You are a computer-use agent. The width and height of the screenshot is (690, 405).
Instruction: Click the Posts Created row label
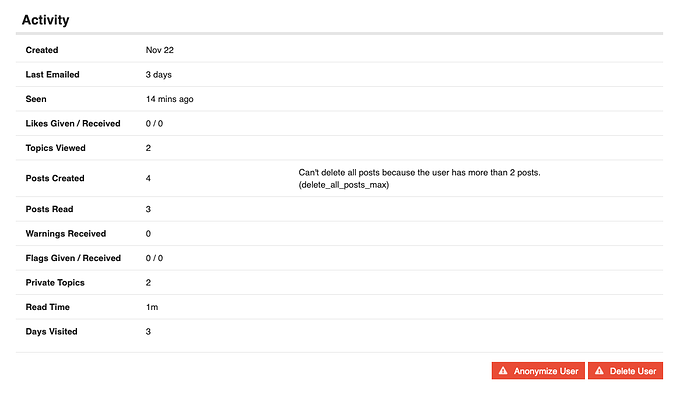click(x=55, y=178)
